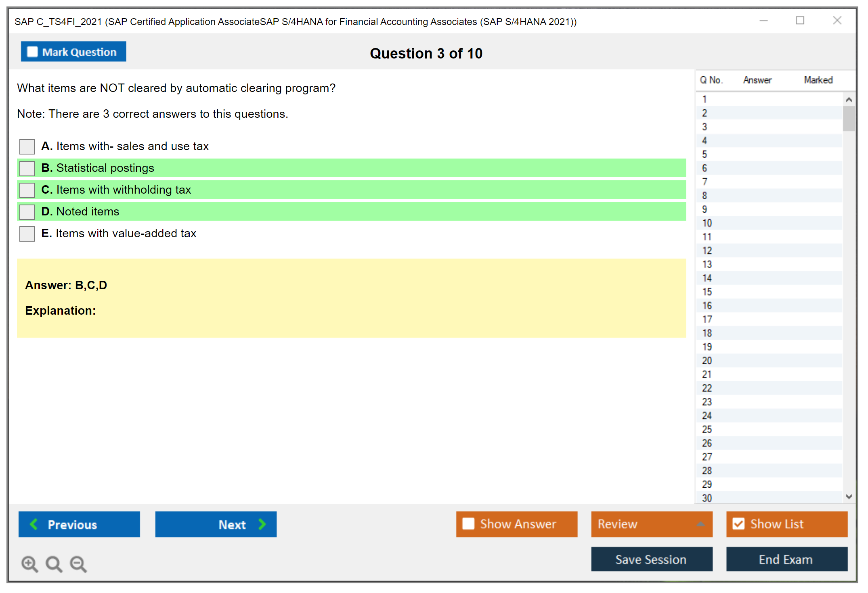
Task: Tick checkbox for B Statistical postings
Action: click(x=27, y=168)
